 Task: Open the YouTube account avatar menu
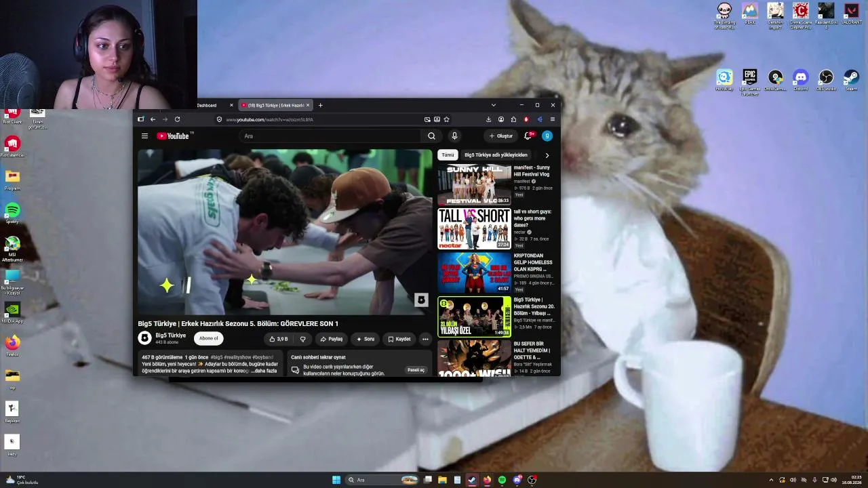[x=547, y=136]
